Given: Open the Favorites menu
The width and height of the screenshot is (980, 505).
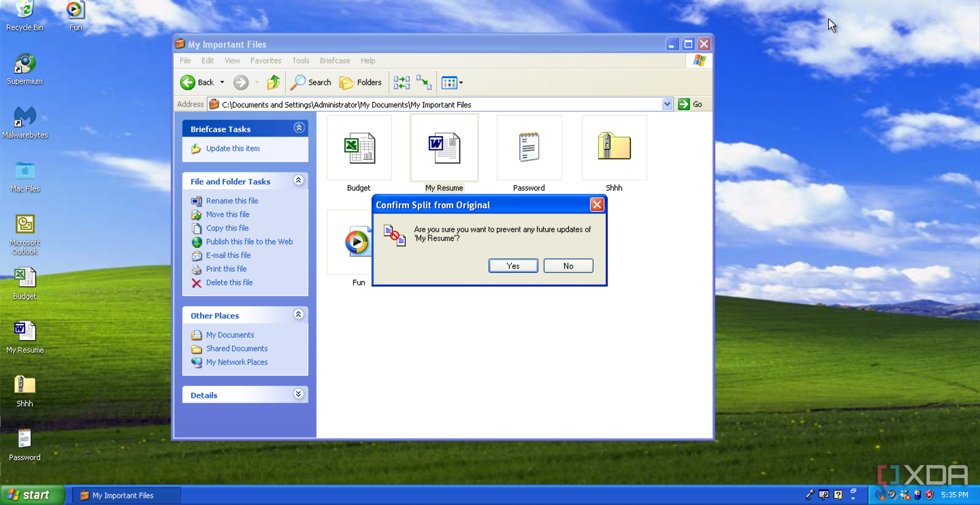Looking at the screenshot, I should pyautogui.click(x=265, y=61).
